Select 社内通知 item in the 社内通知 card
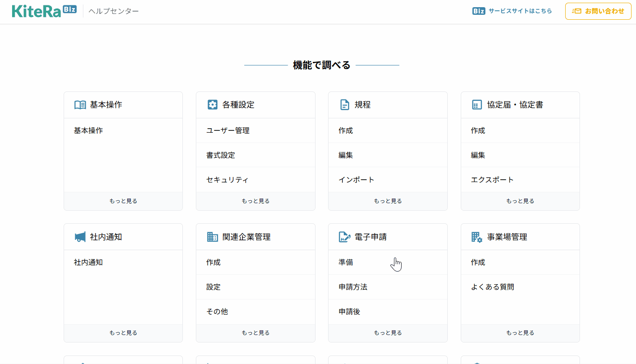This screenshot has height=364, width=636. click(123, 262)
